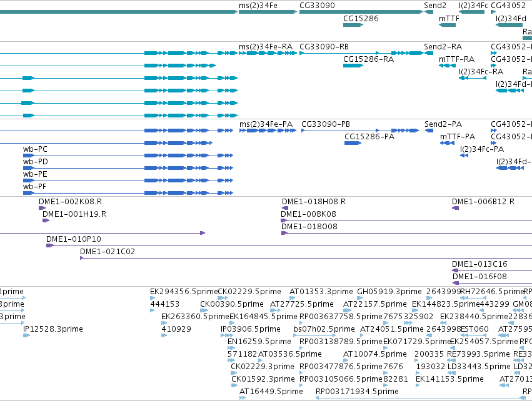Select the wb-PF protein isoform label
Image resolution: width=532 pixels, height=401 pixels.
click(x=34, y=187)
